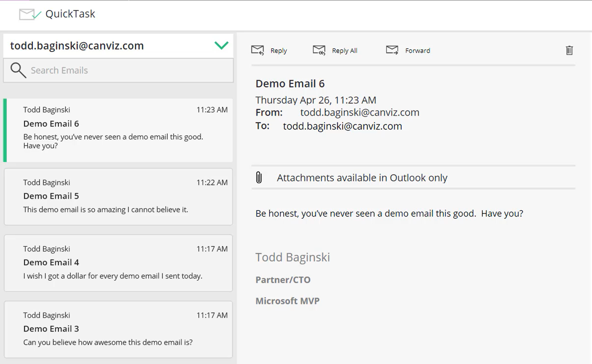
Task: Type in the Search Emails field
Action: click(126, 70)
